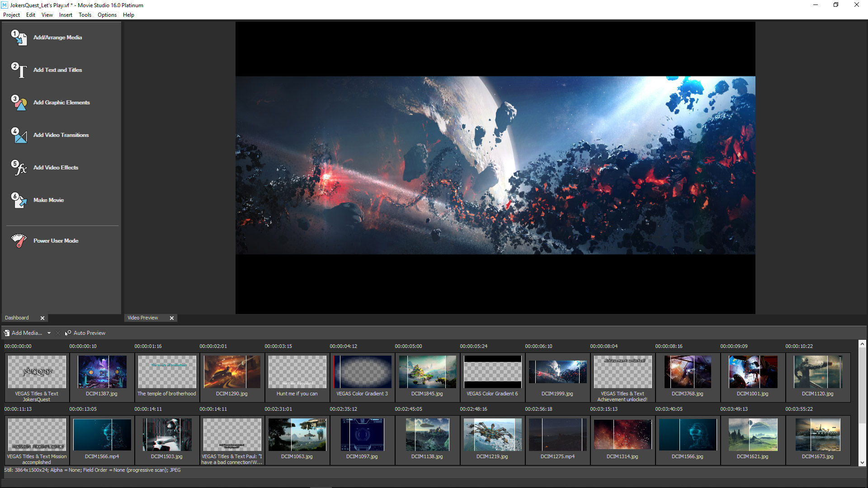Screen dimensions: 868x488
Task: Click the scrollbar down arrow
Action: (x=862, y=463)
